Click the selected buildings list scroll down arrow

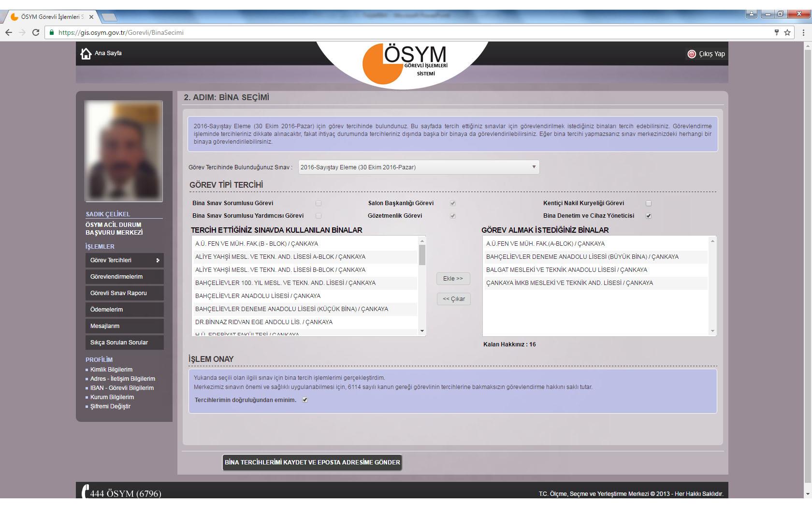pyautogui.click(x=712, y=331)
